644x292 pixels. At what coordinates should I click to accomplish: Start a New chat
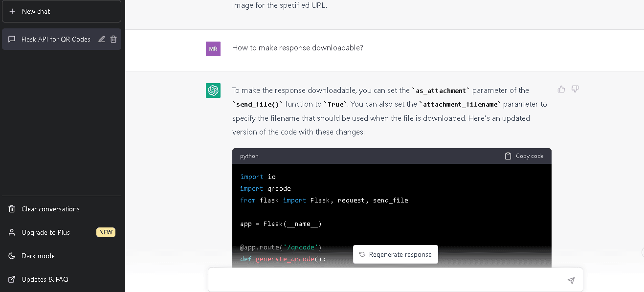pos(62,11)
